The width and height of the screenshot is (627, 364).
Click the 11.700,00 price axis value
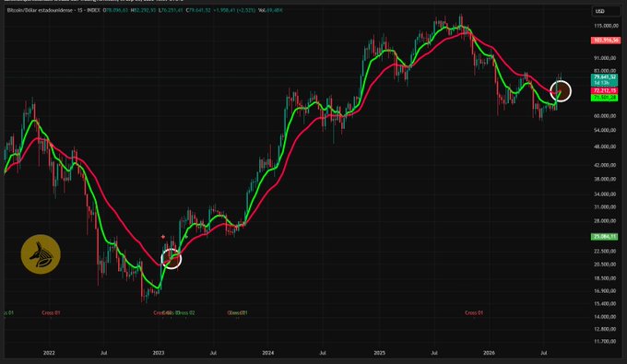tap(605, 342)
